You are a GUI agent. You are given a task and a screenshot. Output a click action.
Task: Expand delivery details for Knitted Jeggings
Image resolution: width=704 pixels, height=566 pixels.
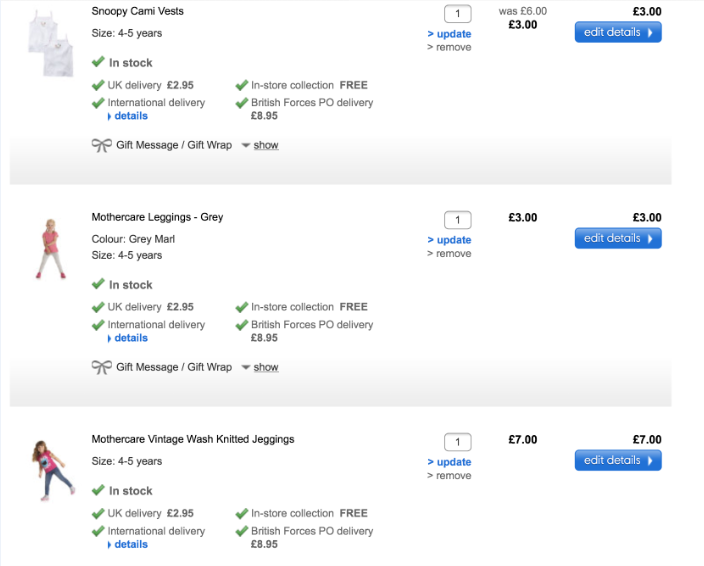click(130, 545)
